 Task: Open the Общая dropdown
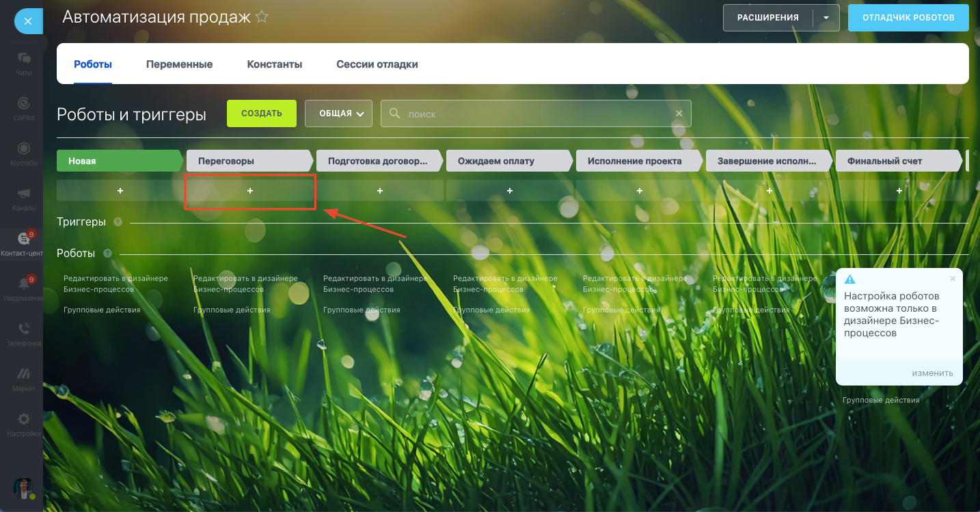click(x=338, y=113)
